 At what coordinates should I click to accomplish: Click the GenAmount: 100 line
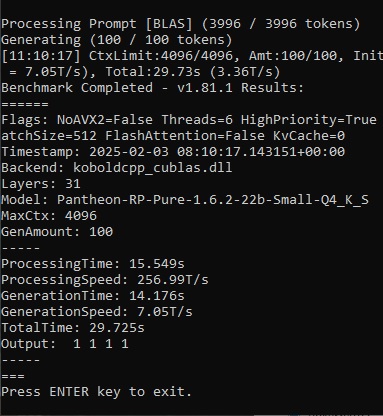coord(57,232)
